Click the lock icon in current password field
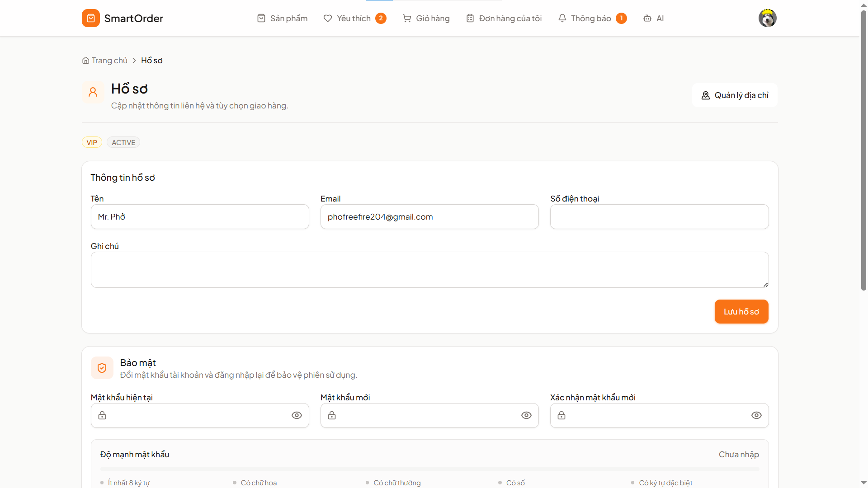Screen dimensions: 868x488 102,416
